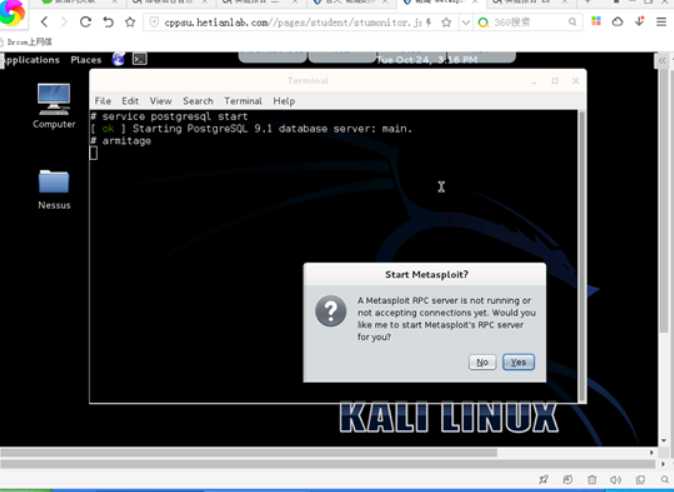The height and width of the screenshot is (492, 674).
Task: Open the Drcom bookmark on bookmarks bar
Action: pyautogui.click(x=27, y=42)
